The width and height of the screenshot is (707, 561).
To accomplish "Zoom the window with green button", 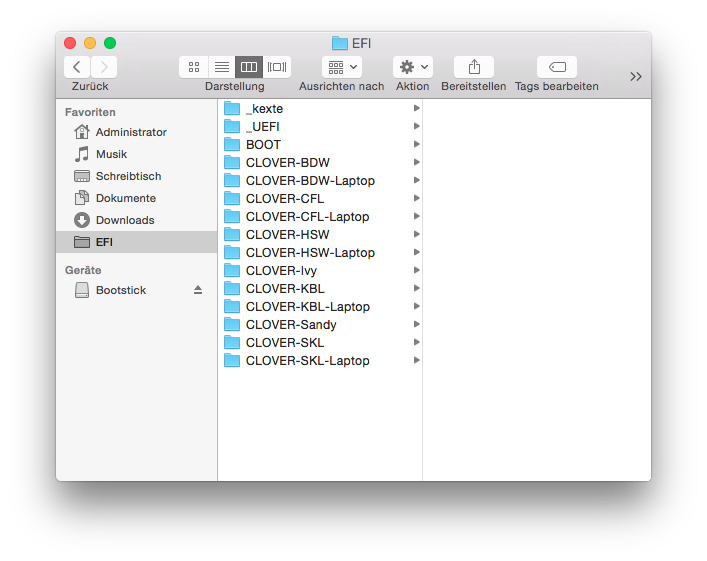I will pos(110,43).
